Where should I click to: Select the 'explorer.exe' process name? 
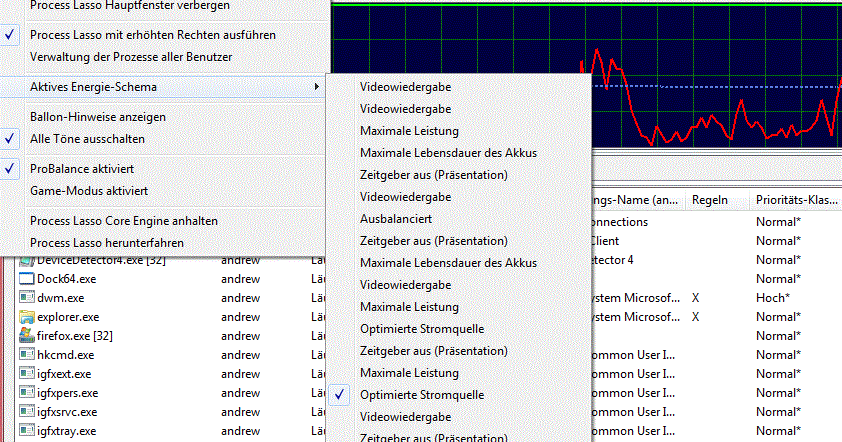pyautogui.click(x=68, y=317)
